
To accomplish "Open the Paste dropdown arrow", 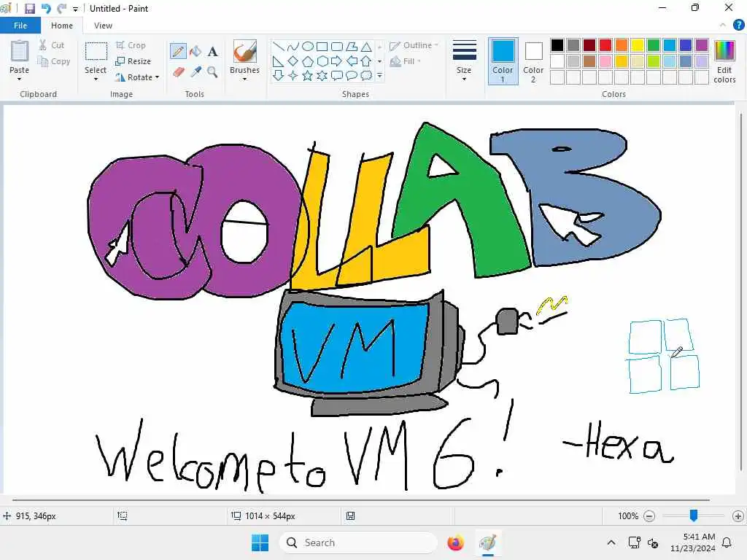I will click(19, 79).
